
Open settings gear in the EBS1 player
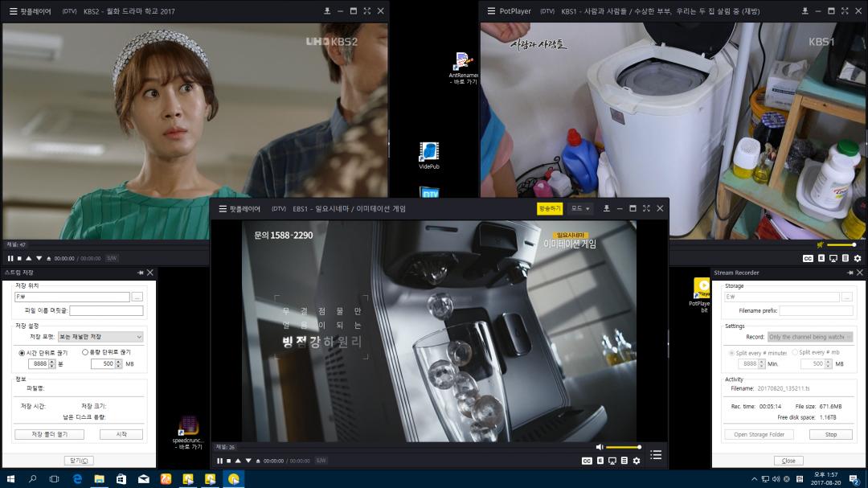click(x=637, y=461)
